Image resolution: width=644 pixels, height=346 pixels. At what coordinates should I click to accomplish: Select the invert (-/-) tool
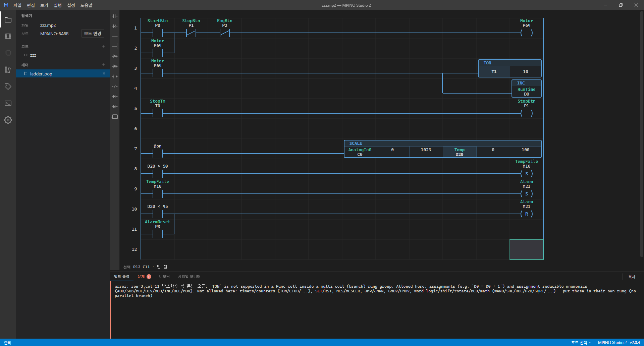(x=115, y=86)
